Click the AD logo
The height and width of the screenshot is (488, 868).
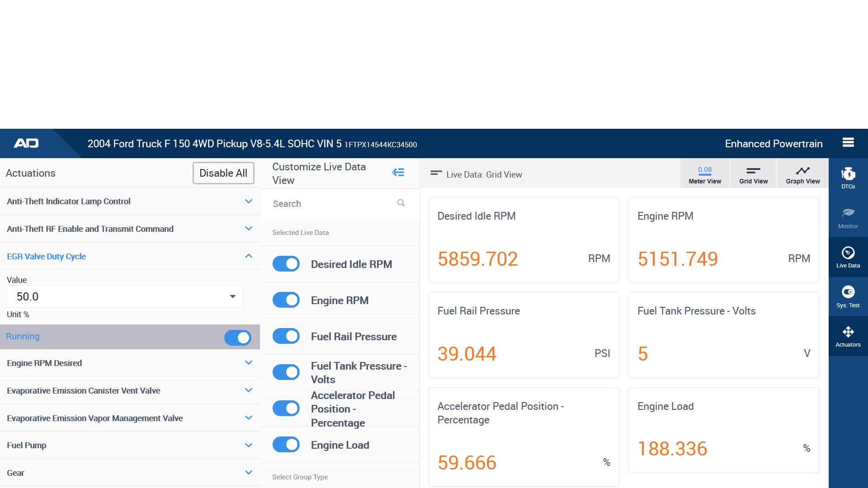26,144
